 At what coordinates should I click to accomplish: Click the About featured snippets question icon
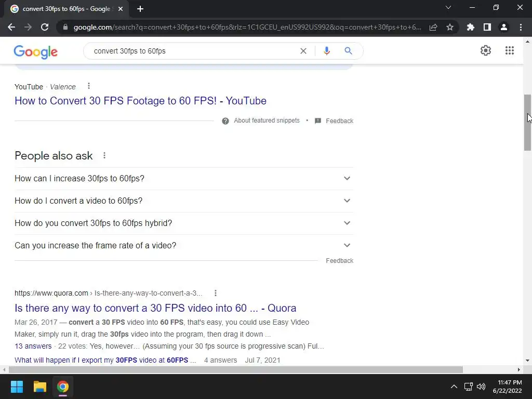click(225, 121)
